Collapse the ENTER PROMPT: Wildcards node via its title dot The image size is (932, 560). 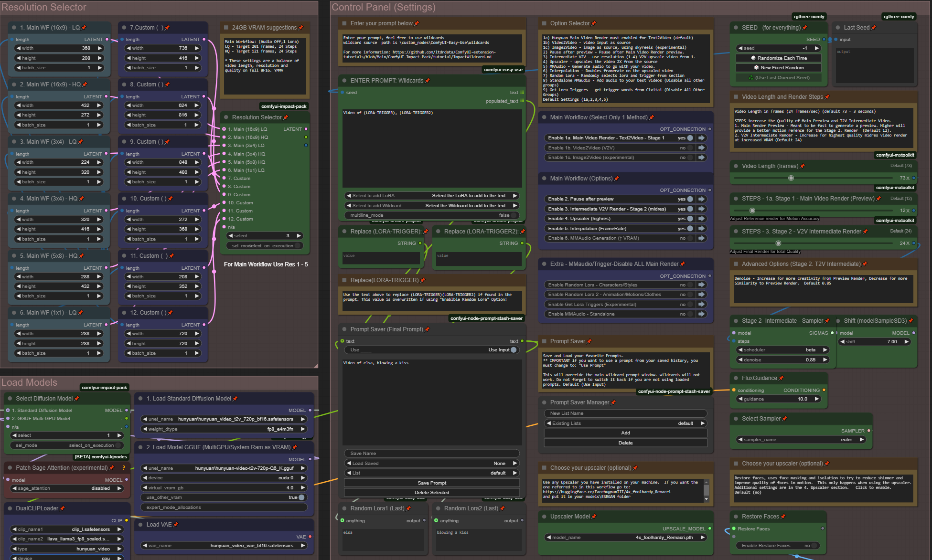(343, 80)
